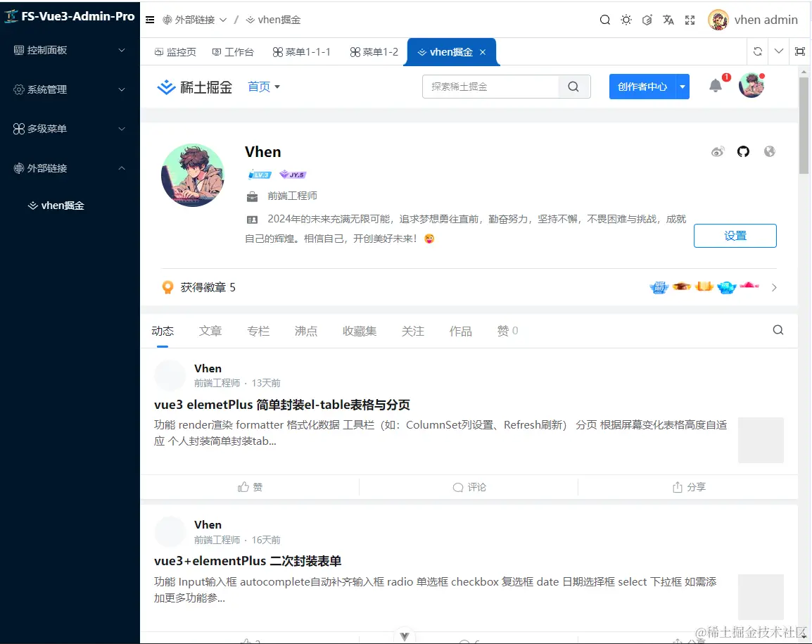Click the profile feed search icon
812x644 pixels.
coord(778,330)
